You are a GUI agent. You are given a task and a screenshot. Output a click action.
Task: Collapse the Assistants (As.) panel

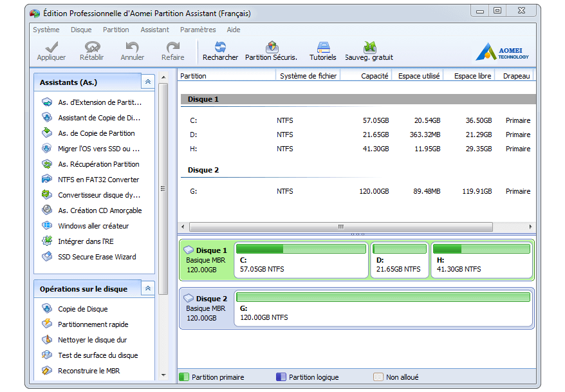point(148,82)
